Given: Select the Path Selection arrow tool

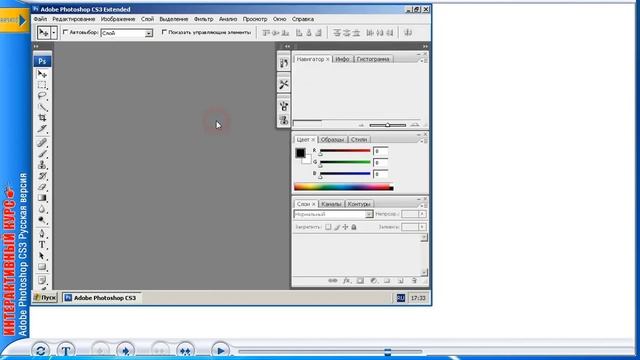Looking at the screenshot, I should click(x=42, y=256).
